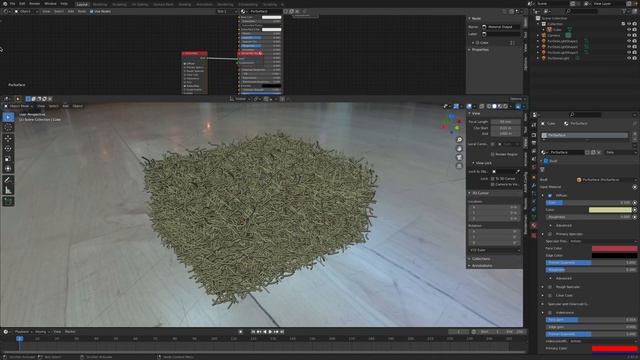This screenshot has height=360, width=640.
Task: Click the viewport pan (hand) gizmo icon
Action: [459, 149]
